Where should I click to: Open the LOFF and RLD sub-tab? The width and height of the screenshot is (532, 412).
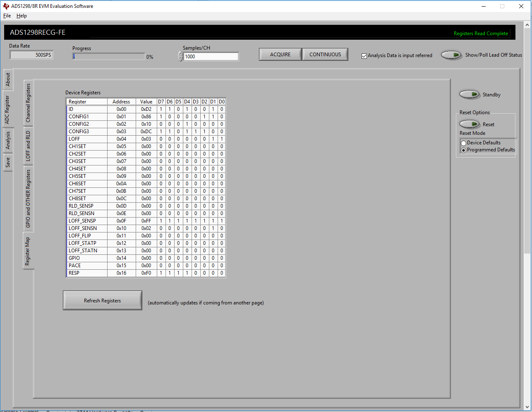click(28, 146)
